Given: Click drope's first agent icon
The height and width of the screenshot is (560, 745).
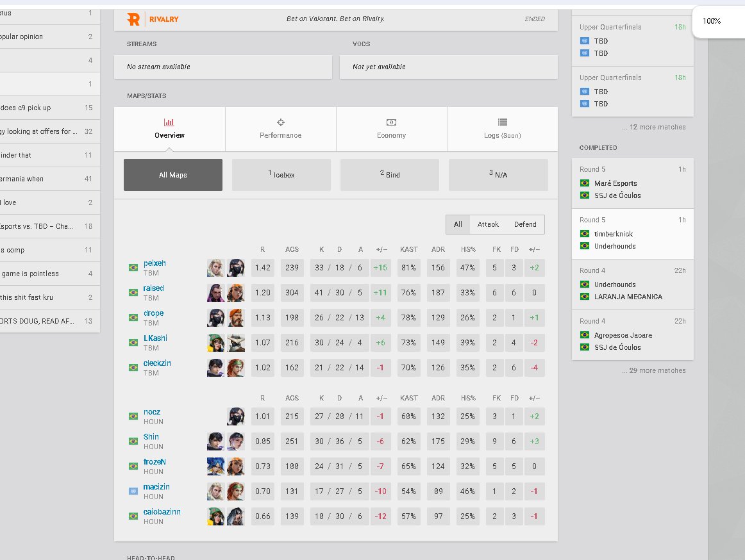Looking at the screenshot, I should (x=215, y=318).
